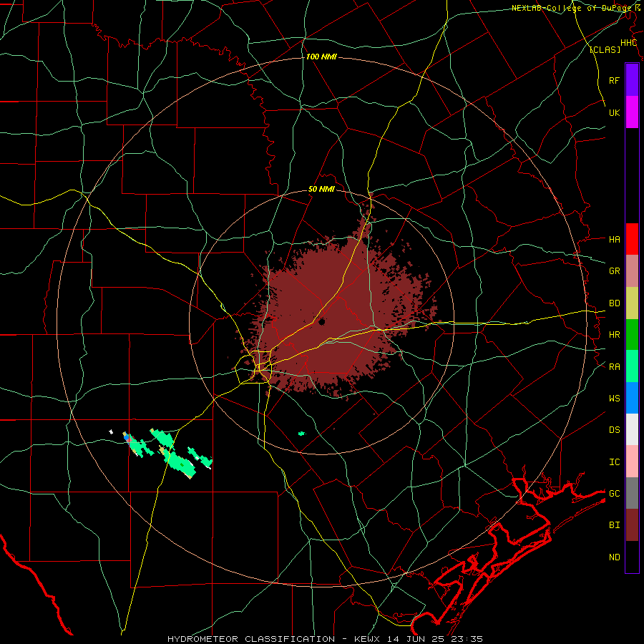Click the RA light green legend swatch
Screen dimensions: 644x644
tap(632, 366)
